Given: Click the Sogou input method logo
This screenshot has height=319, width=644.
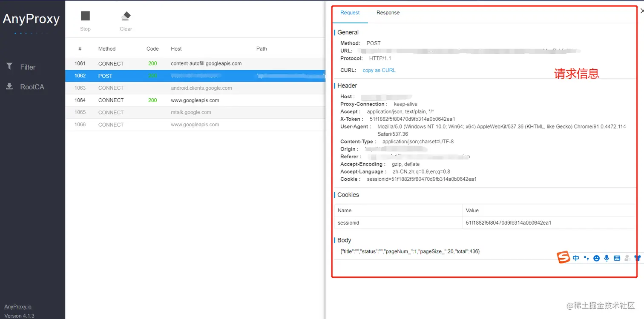Looking at the screenshot, I should click(564, 257).
